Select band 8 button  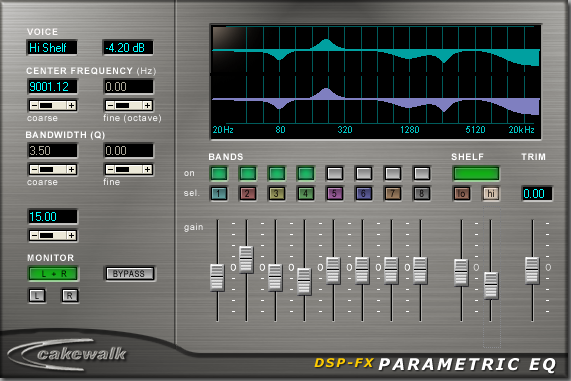(422, 193)
